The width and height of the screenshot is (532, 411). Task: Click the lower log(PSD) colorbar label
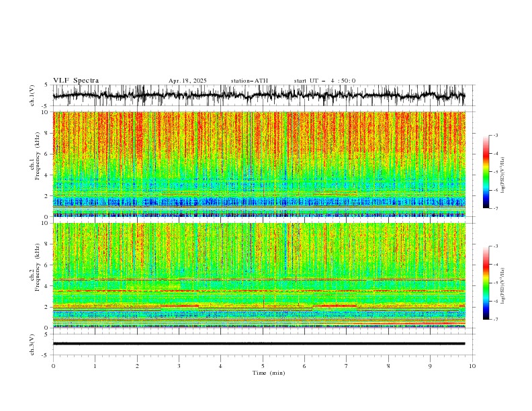point(503,286)
